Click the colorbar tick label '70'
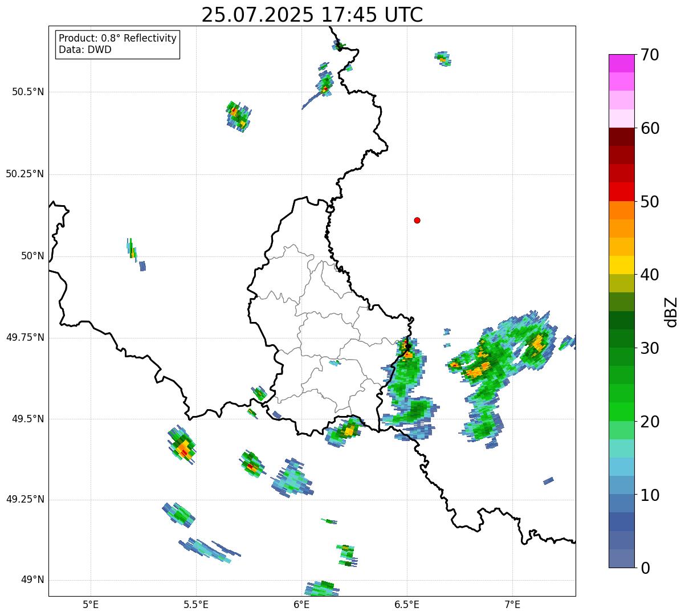The height and width of the screenshot is (616, 685). point(650,55)
